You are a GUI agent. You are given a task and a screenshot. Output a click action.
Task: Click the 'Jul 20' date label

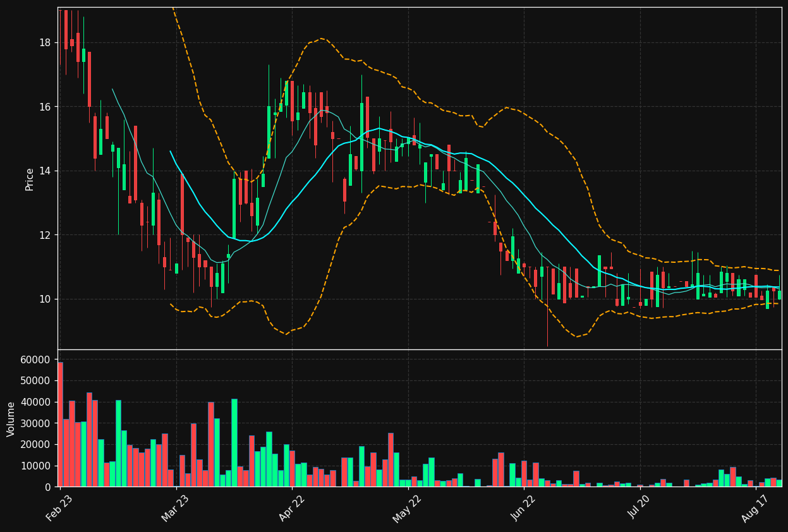(x=641, y=508)
